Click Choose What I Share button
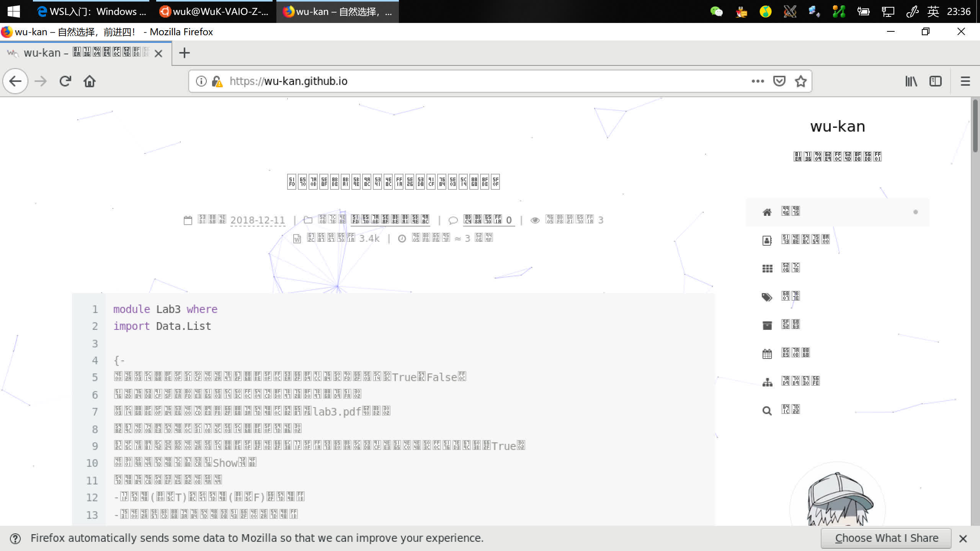Screen dimensions: 980x551 [x=886, y=538]
